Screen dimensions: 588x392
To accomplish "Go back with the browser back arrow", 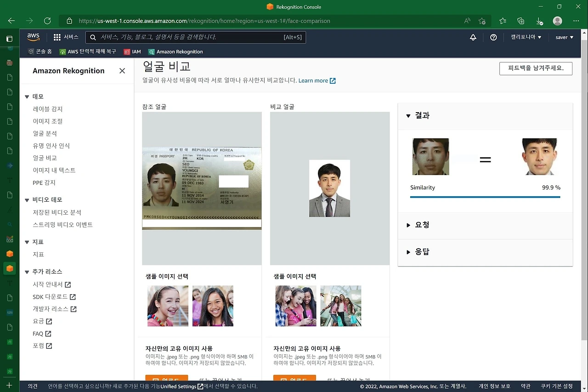I will point(11,21).
